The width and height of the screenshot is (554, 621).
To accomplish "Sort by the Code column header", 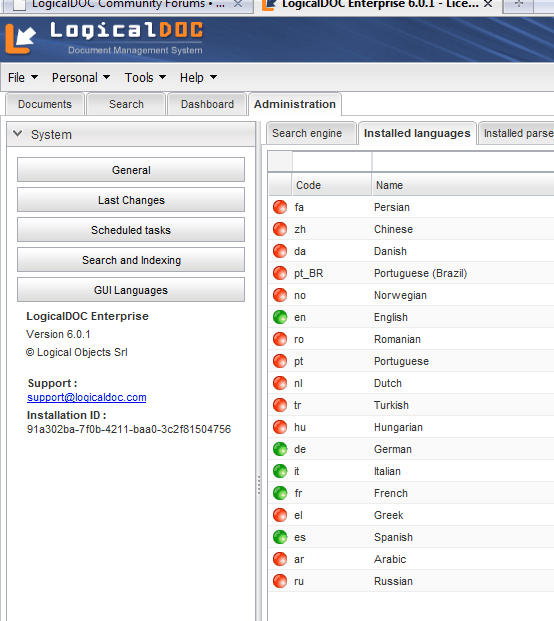I will tap(332, 185).
